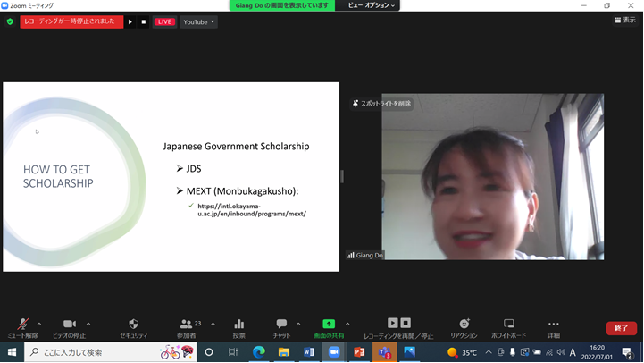Click the 35°C weather widget
Image resolution: width=644 pixels, height=363 pixels.
coord(463,353)
